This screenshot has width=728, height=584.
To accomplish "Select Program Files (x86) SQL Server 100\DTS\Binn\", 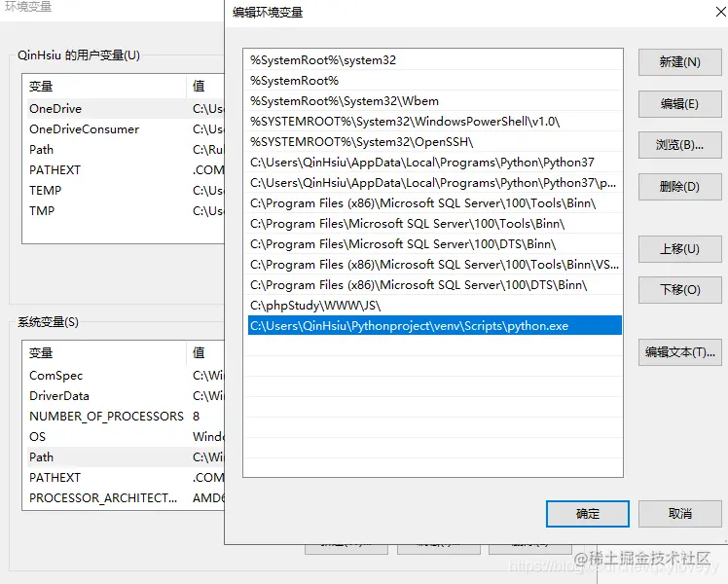I will [435, 285].
